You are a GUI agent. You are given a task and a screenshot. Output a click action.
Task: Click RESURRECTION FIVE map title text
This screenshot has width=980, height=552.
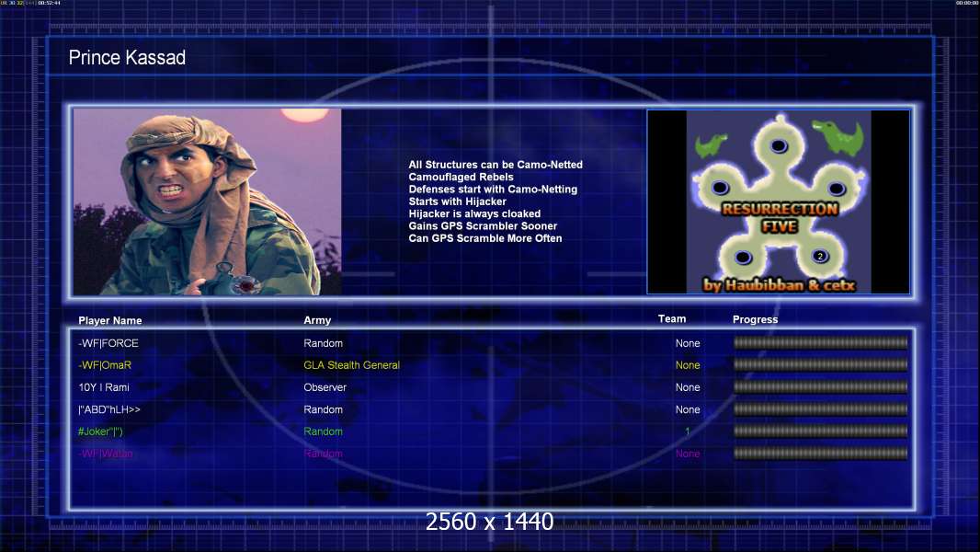780,217
